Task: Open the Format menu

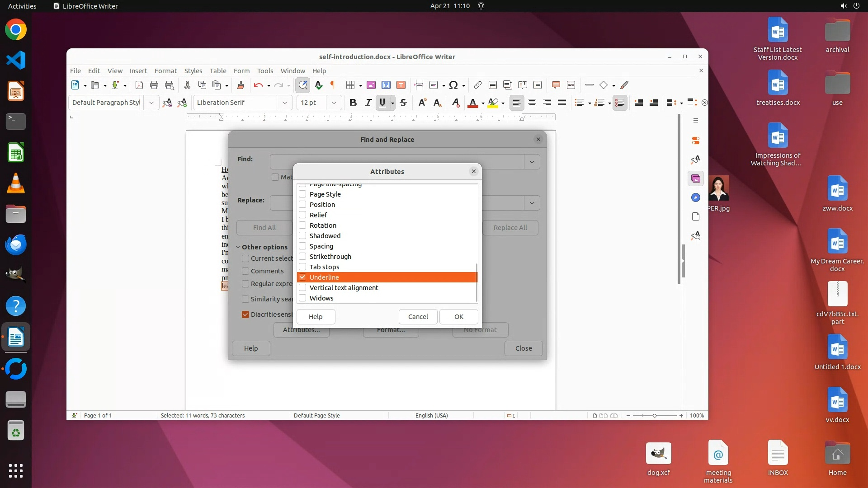Action: click(x=165, y=71)
